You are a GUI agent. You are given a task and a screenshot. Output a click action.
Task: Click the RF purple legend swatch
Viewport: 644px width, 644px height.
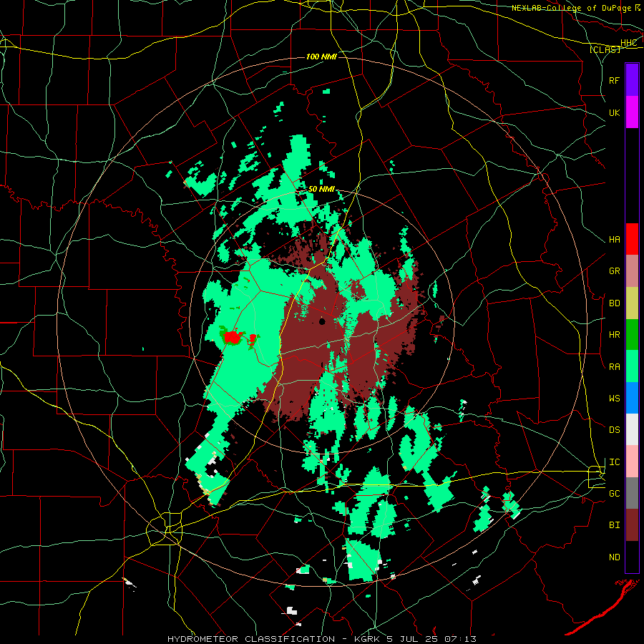coord(632,80)
